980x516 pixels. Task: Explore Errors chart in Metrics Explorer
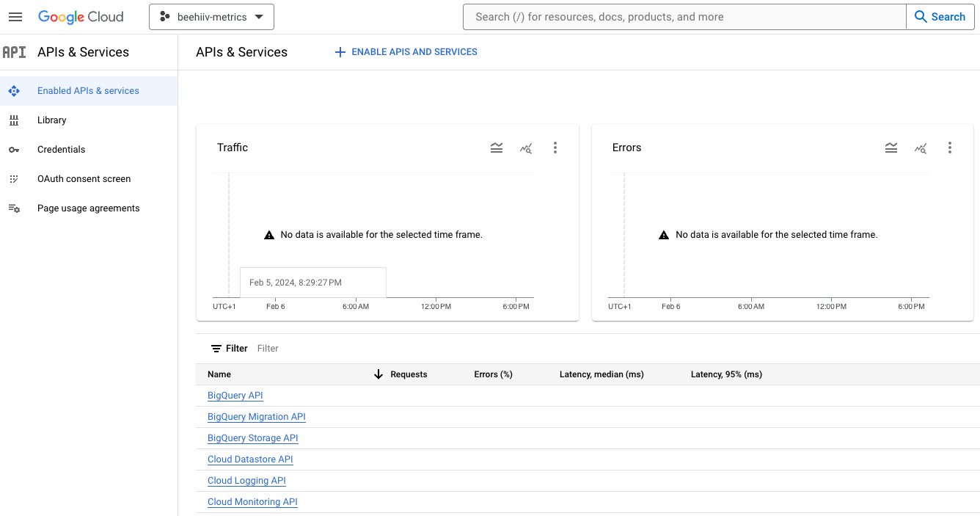[x=921, y=148]
